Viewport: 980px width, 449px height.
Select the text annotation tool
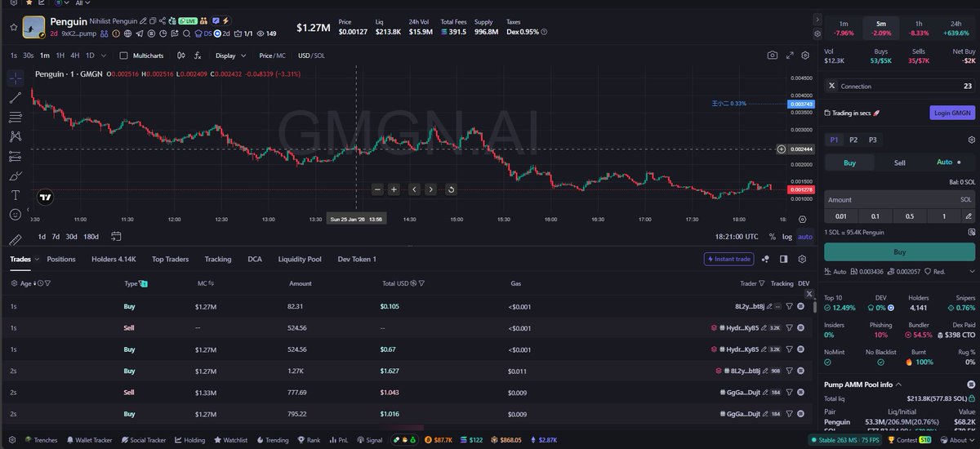[x=16, y=194]
